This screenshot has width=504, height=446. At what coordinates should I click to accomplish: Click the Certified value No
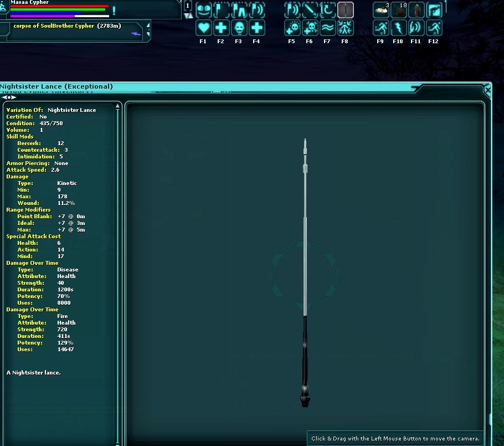click(x=43, y=117)
